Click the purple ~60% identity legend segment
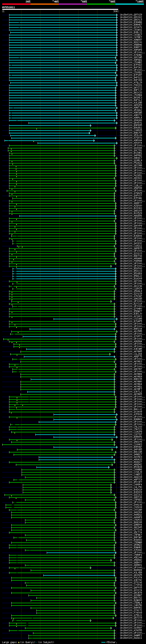The image size is (146, 644). point(73,4)
